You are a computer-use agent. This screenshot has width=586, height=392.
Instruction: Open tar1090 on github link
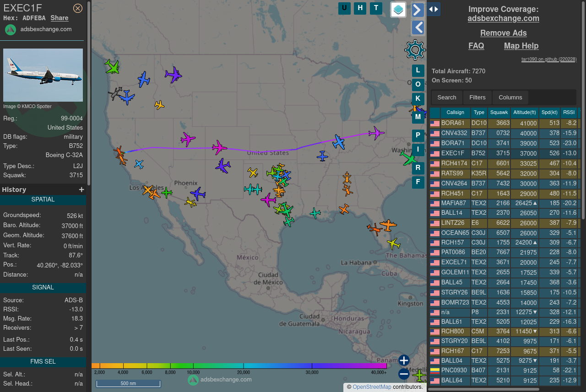point(549,60)
